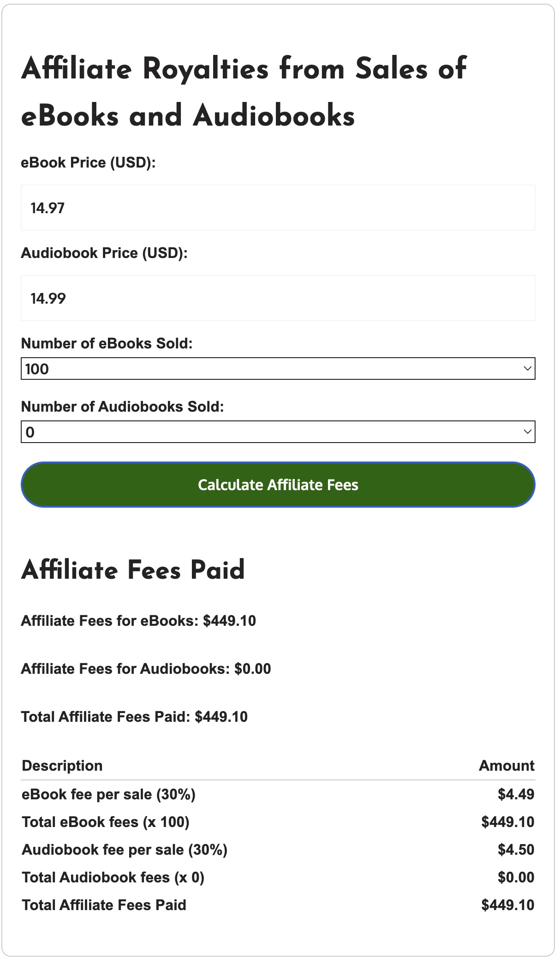The image size is (560, 959).
Task: Select the "Number of eBooks Sold:" label
Action: click(107, 343)
